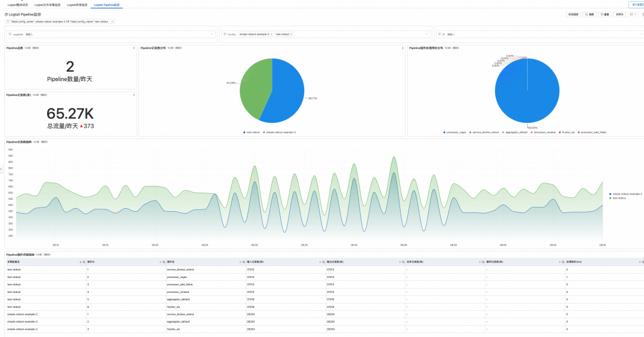Click the 另存为 save-as button
This screenshot has height=337, width=644.
620,14
